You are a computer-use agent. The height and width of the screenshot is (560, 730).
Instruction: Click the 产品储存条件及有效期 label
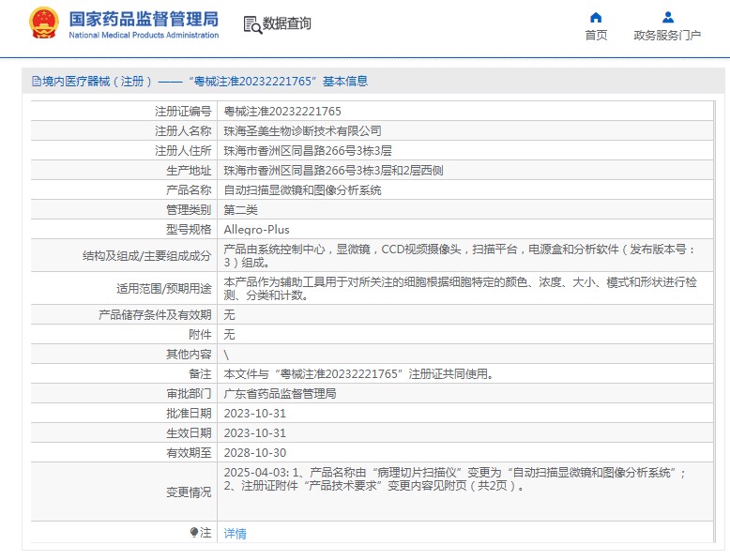155,315
